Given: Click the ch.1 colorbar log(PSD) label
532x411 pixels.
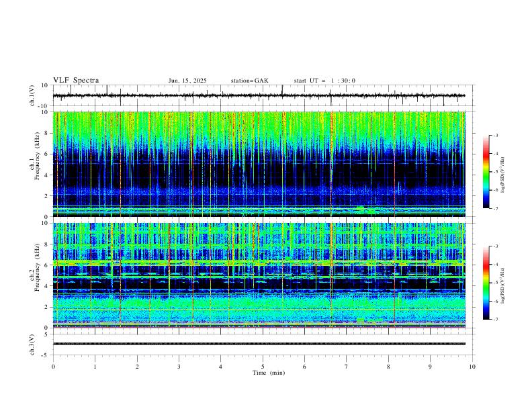Looking at the screenshot, I should coord(502,175).
